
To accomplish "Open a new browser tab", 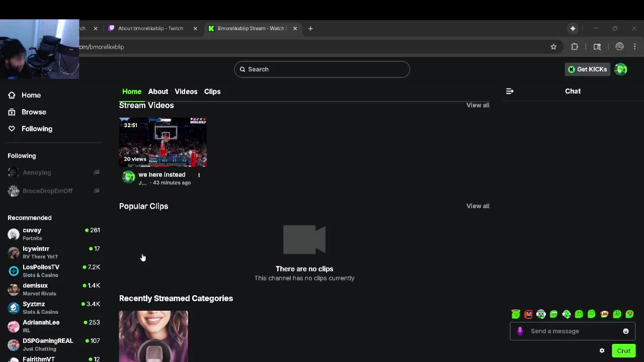I will point(310,29).
